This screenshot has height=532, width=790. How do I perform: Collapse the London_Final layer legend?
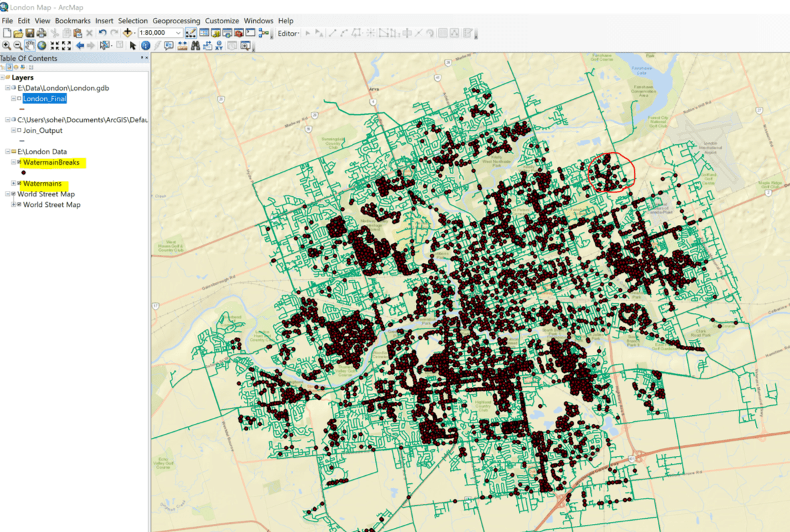[13, 99]
